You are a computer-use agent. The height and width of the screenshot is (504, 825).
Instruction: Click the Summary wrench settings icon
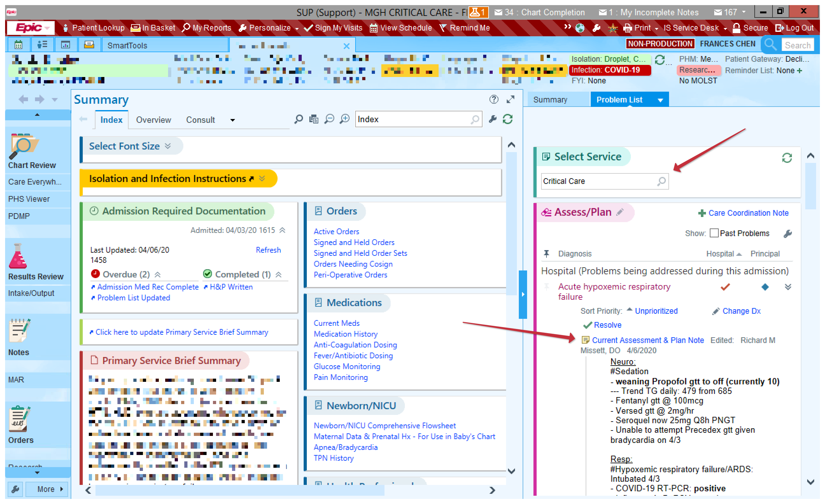point(492,119)
